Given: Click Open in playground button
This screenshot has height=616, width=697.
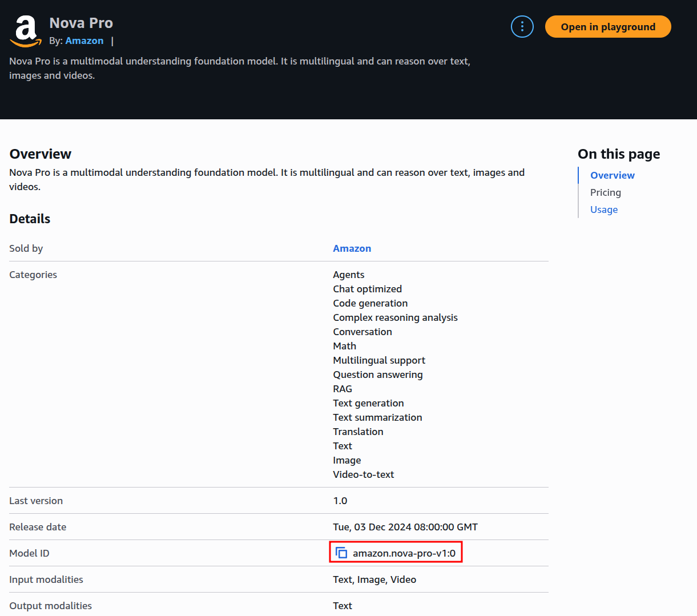Looking at the screenshot, I should pos(608,27).
